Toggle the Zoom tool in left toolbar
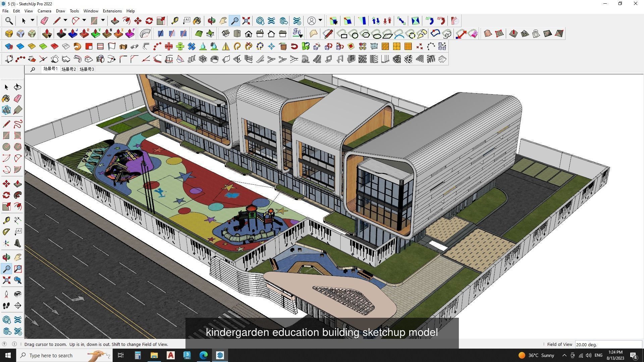Image resolution: width=644 pixels, height=362 pixels. pyautogui.click(x=6, y=269)
